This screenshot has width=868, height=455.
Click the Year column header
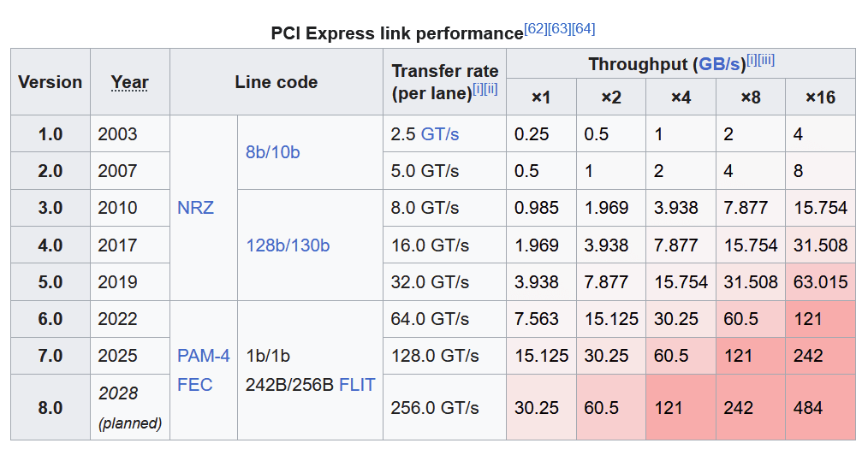[x=129, y=83]
